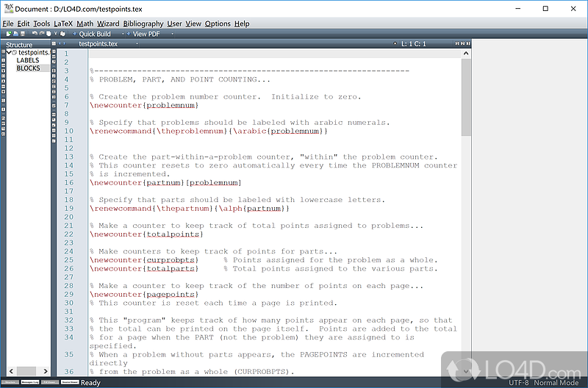Click the modified-state dot icon before L: 1 C: 1
588x388 pixels.
click(395, 43)
